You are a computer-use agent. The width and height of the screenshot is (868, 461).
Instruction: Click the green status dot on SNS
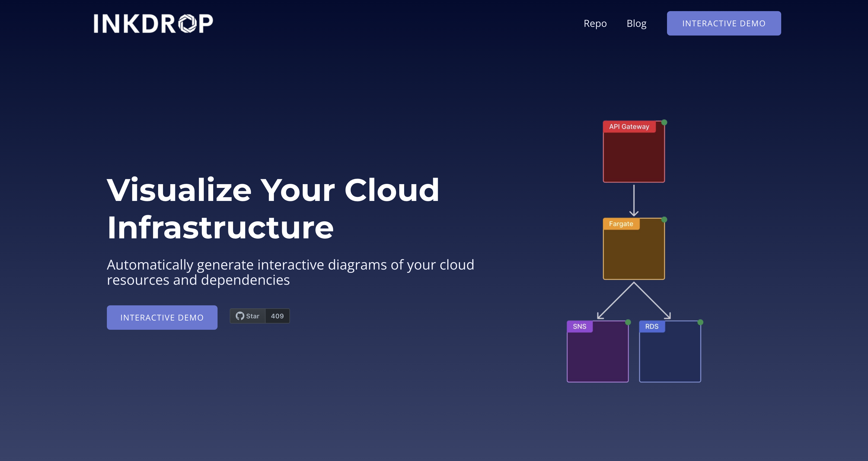[x=628, y=322]
